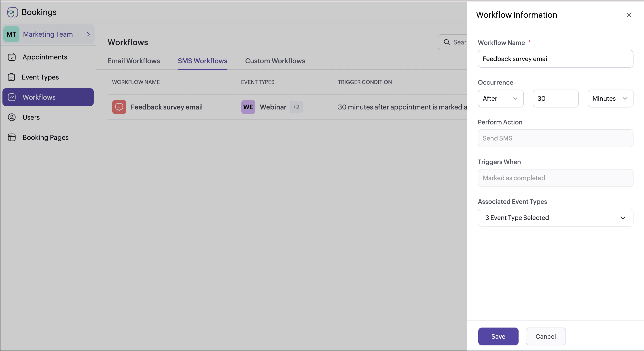Click the occurrence value field showing 30
This screenshot has width=644, height=351.
tap(555, 99)
